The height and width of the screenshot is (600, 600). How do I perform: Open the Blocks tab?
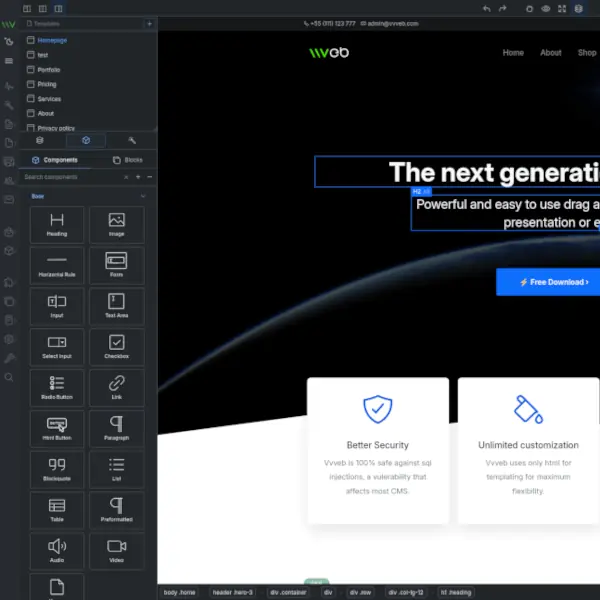click(128, 160)
